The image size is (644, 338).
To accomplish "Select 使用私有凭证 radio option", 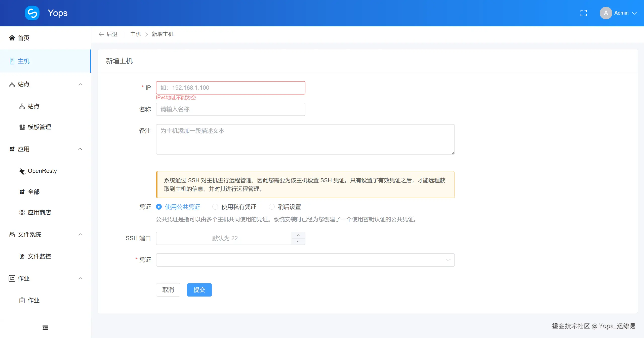I will click(215, 207).
